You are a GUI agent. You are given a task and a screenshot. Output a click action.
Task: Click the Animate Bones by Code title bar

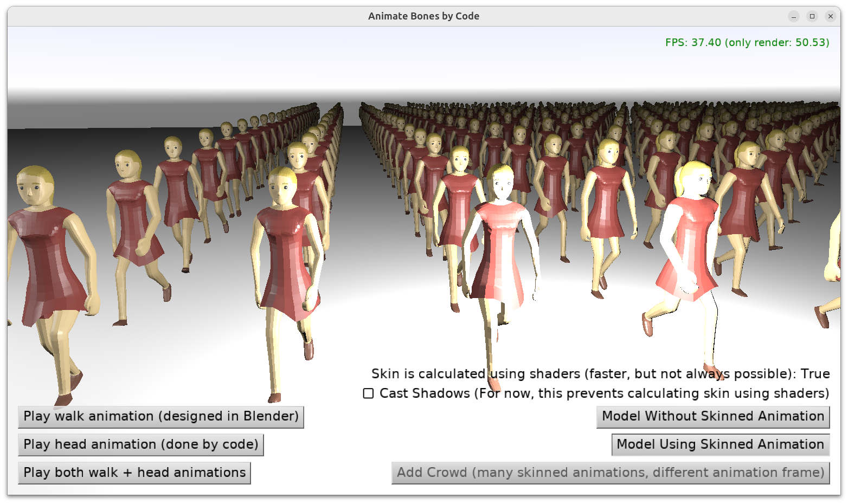423,16
